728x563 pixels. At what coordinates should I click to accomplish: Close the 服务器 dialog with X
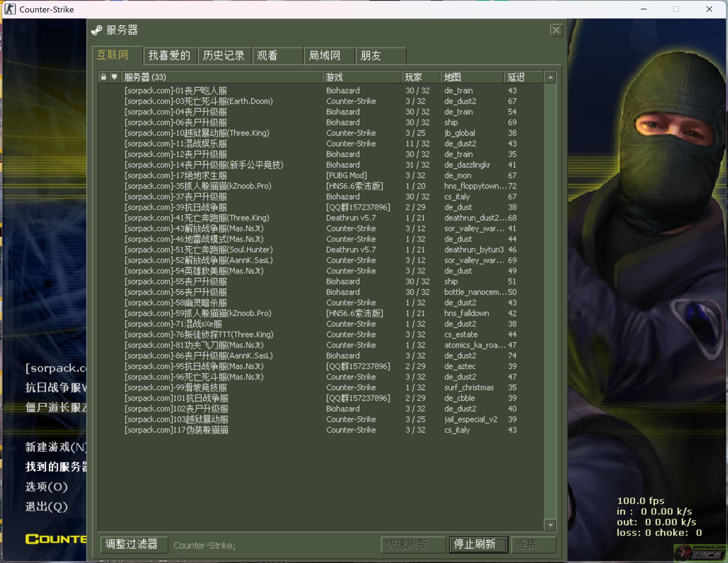tap(556, 30)
